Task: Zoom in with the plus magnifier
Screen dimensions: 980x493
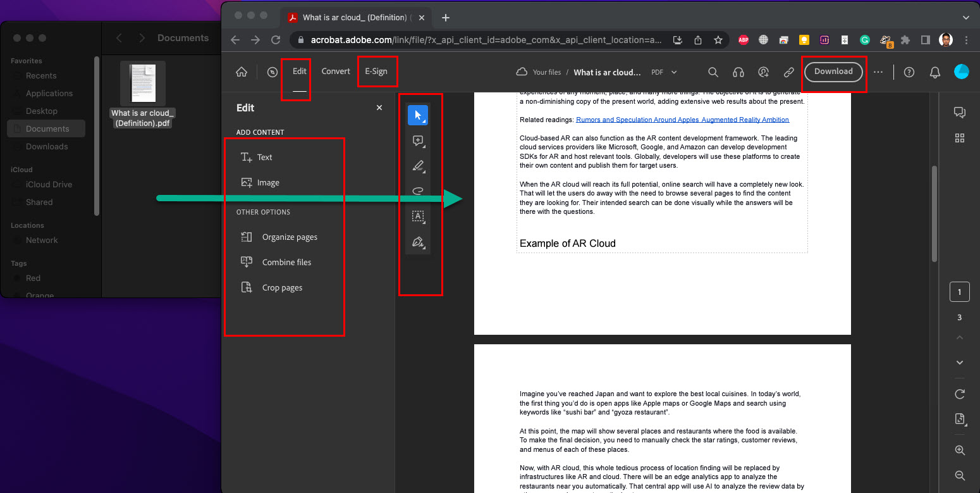Action: point(960,451)
